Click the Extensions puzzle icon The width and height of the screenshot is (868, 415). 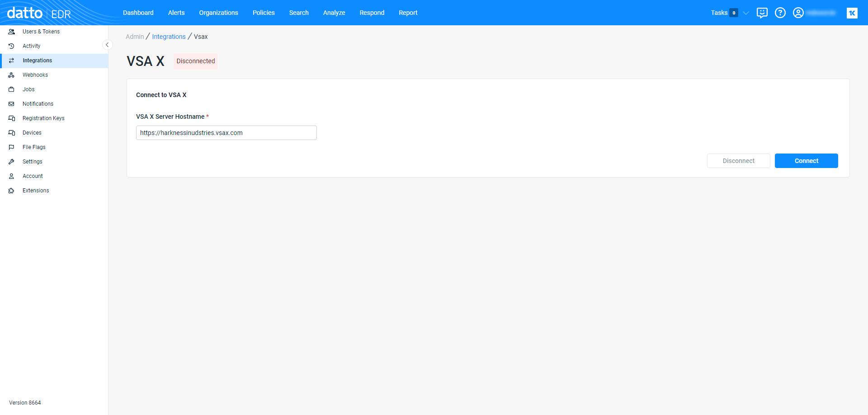[12, 191]
